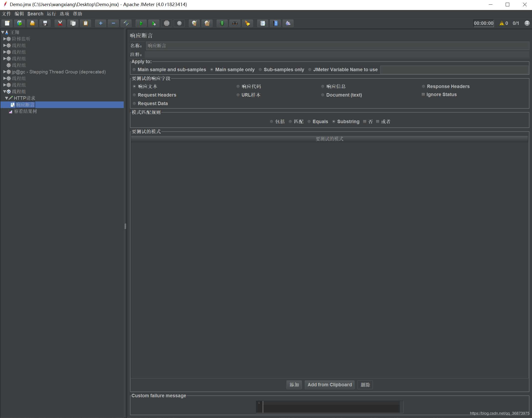Viewport: 532px width, 418px height.
Task: Click the Stop test icon
Action: 166,23
